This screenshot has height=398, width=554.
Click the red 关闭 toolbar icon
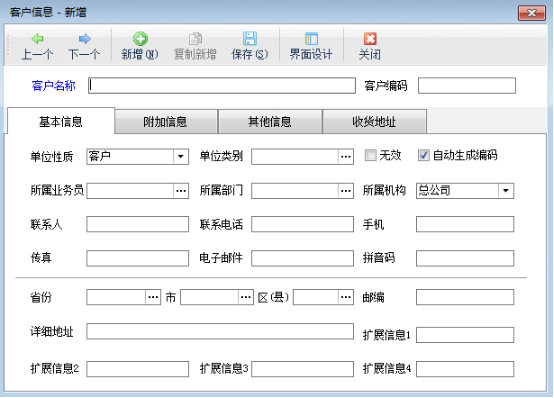click(x=370, y=39)
